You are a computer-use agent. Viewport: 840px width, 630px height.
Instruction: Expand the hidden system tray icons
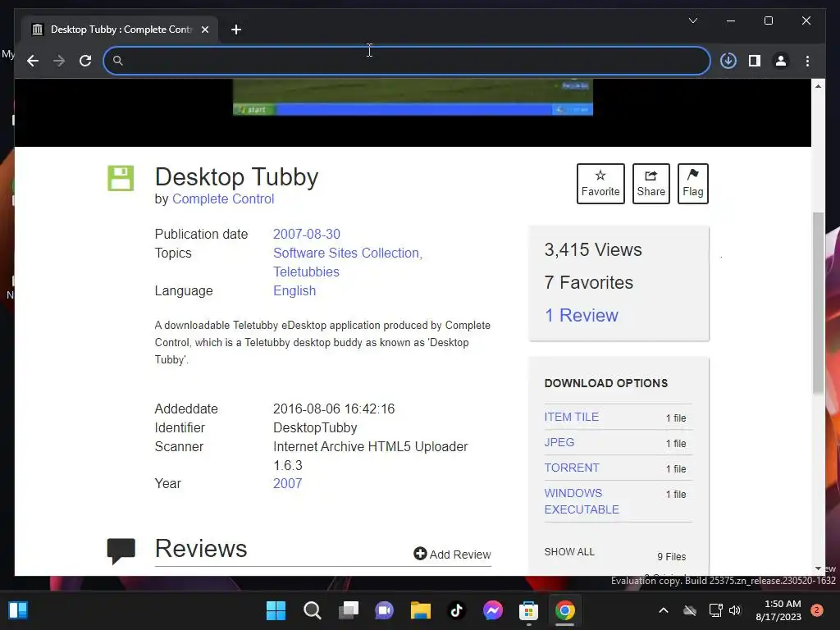(663, 610)
